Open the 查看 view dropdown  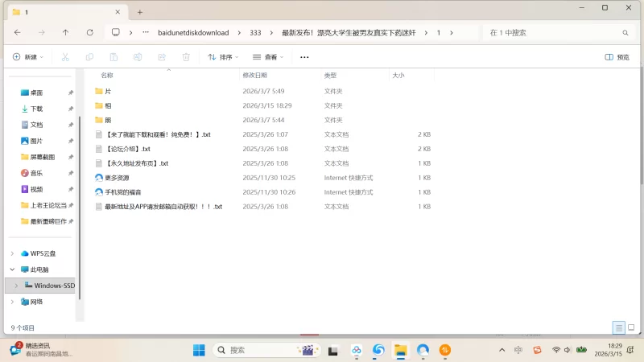click(269, 57)
